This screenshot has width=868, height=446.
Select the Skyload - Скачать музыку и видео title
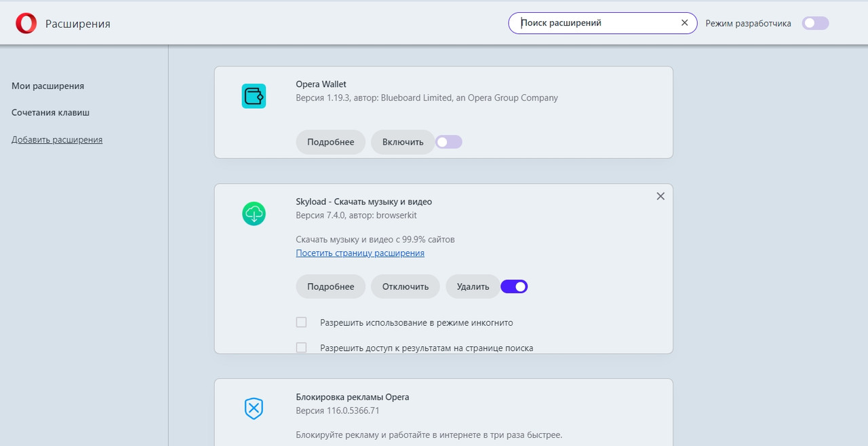point(364,202)
